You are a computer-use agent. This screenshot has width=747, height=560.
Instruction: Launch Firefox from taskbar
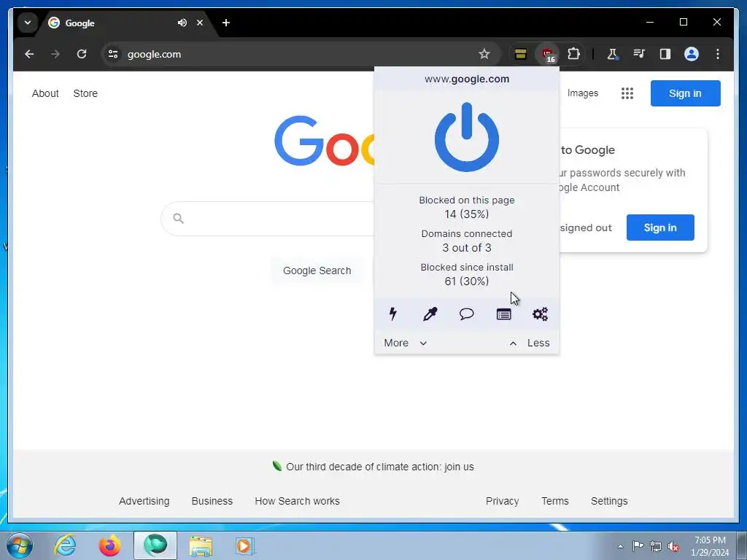110,545
